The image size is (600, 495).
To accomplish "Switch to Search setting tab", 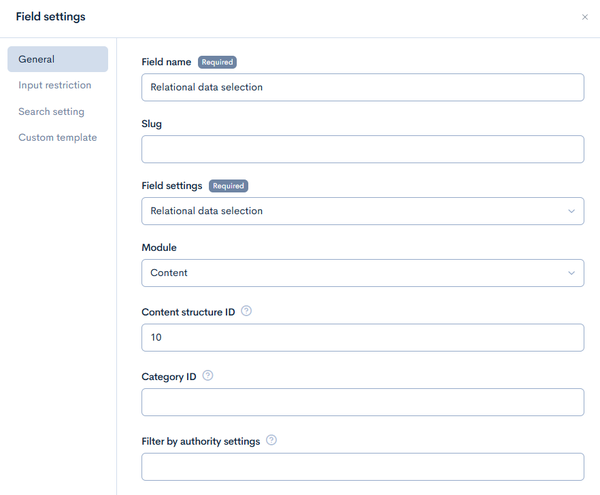I will pyautogui.click(x=51, y=112).
